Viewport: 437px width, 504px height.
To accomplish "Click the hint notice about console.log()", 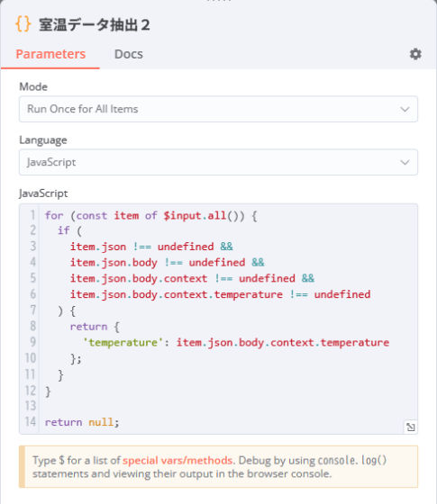I will 218,467.
